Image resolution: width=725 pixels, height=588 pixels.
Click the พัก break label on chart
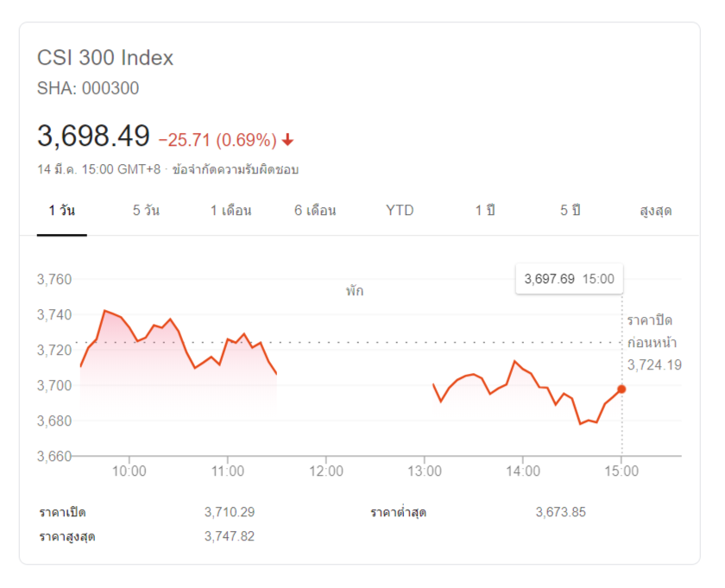tap(354, 291)
